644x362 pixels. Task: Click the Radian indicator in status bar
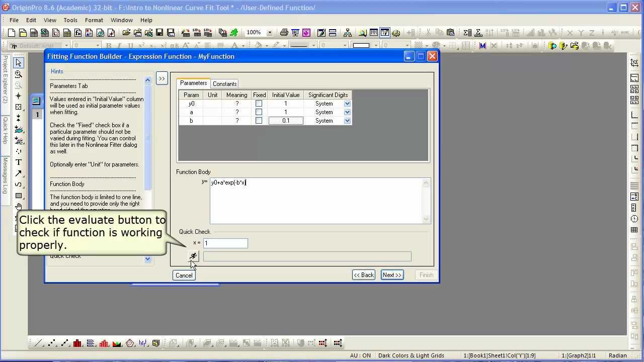617,355
